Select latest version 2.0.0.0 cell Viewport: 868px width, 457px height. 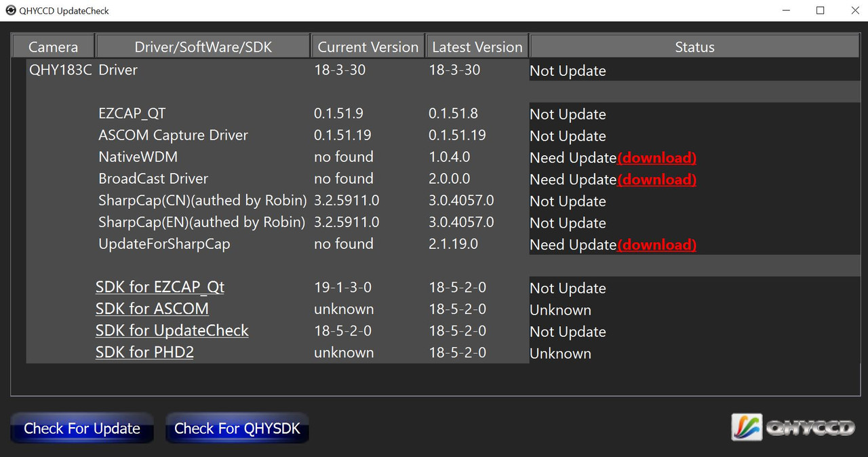pyautogui.click(x=449, y=178)
